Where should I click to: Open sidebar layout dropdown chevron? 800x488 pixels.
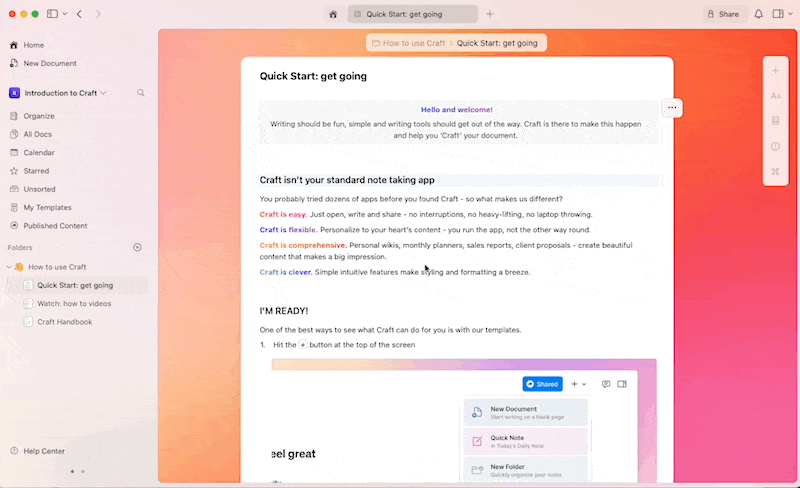65,14
